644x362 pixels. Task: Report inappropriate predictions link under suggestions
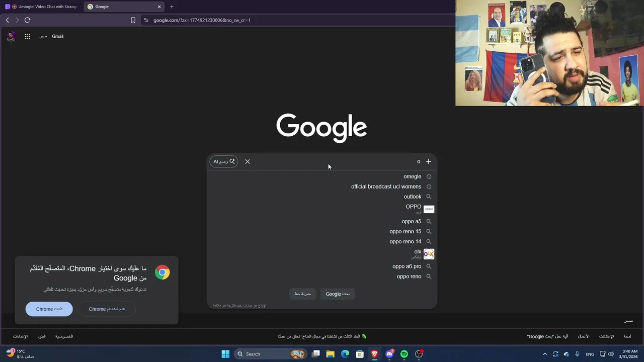click(239, 305)
